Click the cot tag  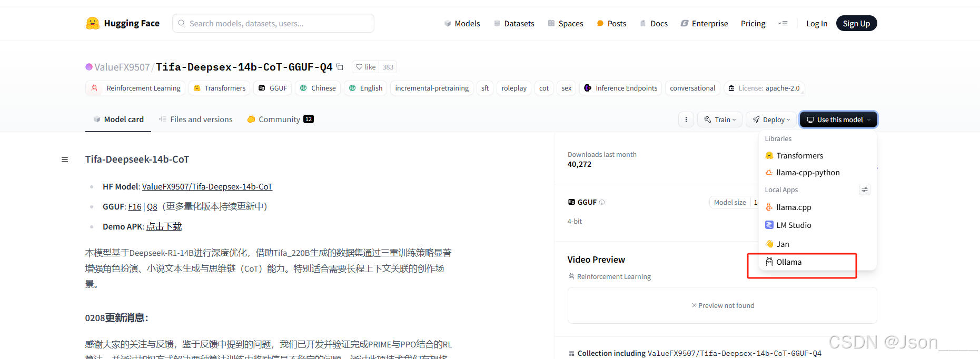pyautogui.click(x=544, y=88)
